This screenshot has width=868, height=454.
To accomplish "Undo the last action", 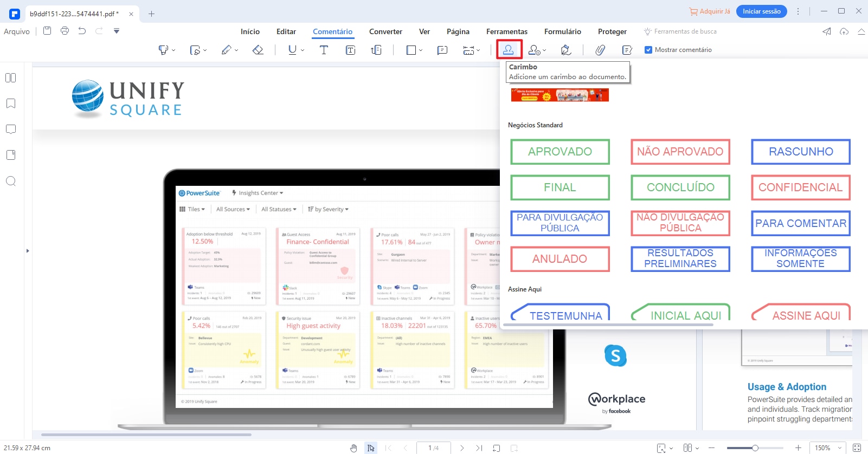I will (82, 31).
